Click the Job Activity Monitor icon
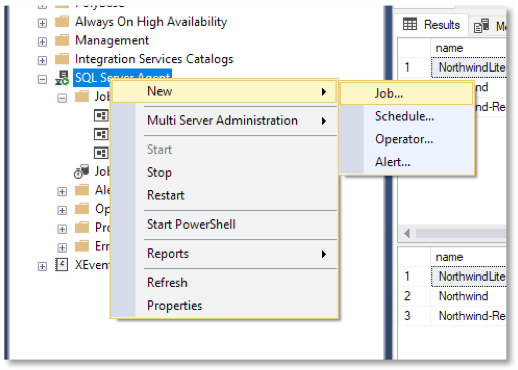The image size is (518, 370). tap(81, 171)
